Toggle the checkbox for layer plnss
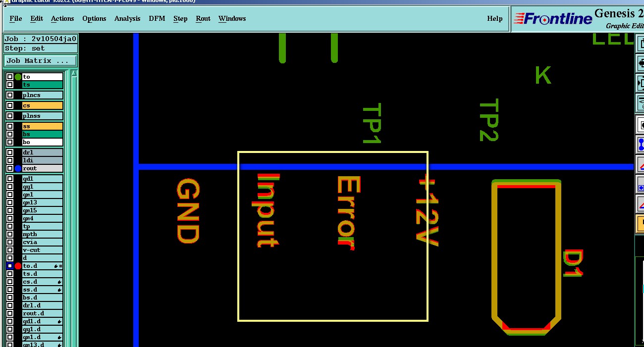This screenshot has width=644, height=347. pyautogui.click(x=10, y=116)
